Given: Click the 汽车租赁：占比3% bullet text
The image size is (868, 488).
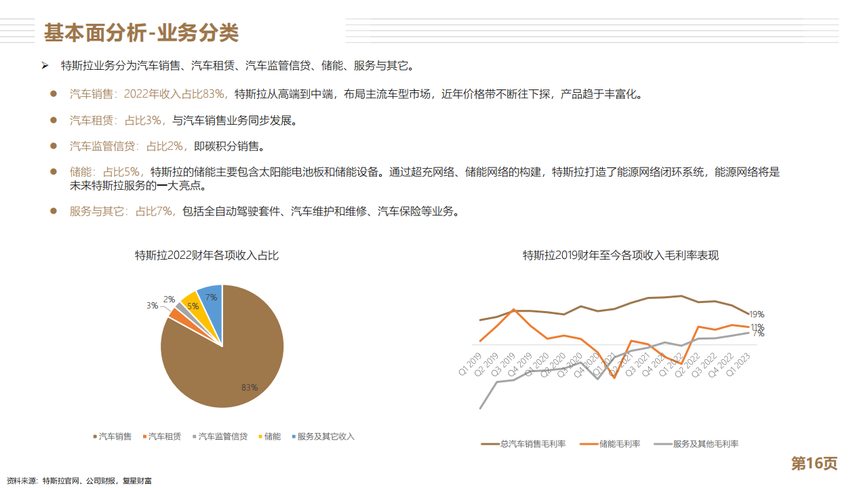Looking at the screenshot, I should tap(184, 121).
